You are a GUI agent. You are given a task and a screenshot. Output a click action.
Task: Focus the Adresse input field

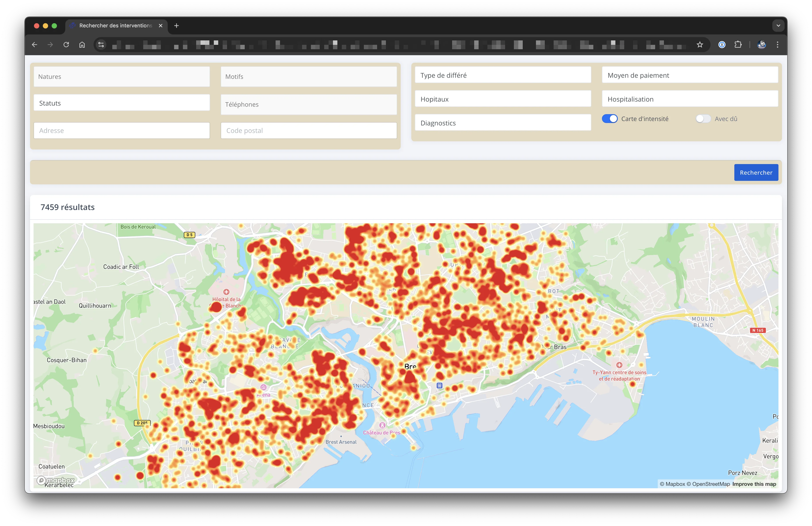click(x=122, y=130)
